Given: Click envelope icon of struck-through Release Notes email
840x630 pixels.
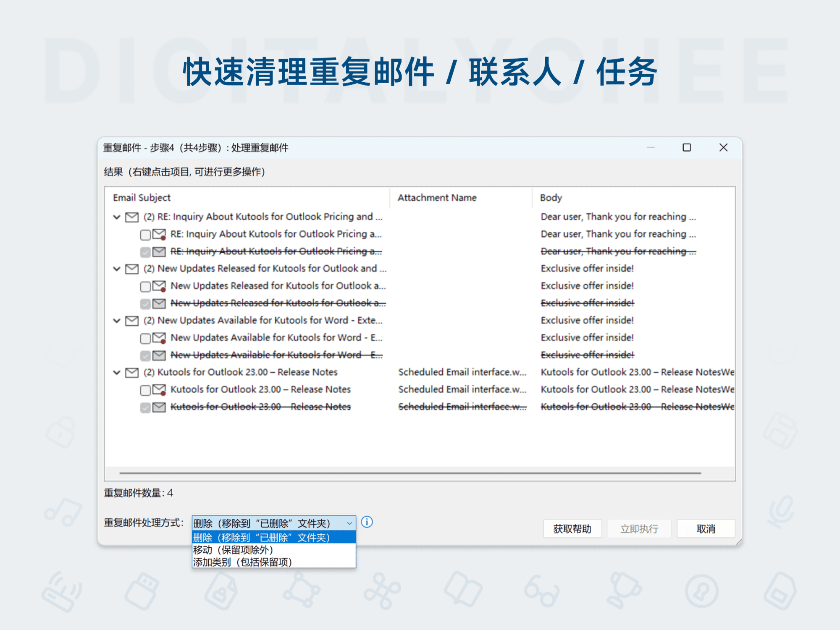Looking at the screenshot, I should (159, 407).
